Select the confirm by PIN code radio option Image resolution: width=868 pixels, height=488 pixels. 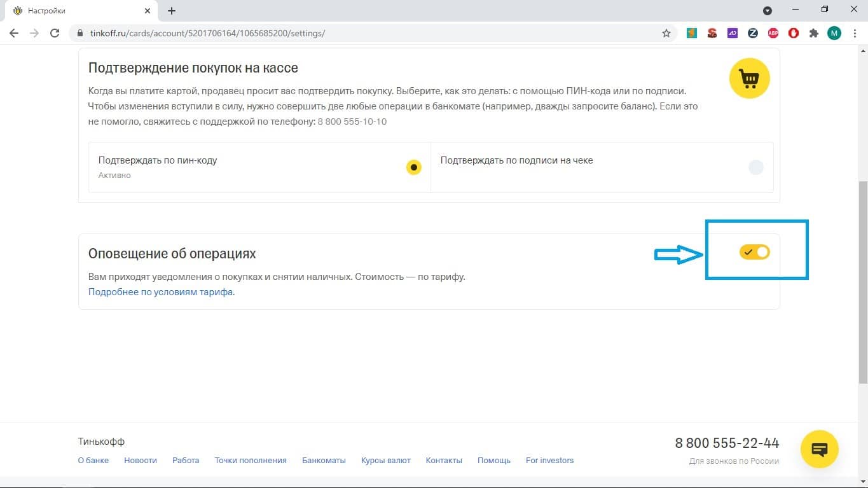(x=413, y=167)
